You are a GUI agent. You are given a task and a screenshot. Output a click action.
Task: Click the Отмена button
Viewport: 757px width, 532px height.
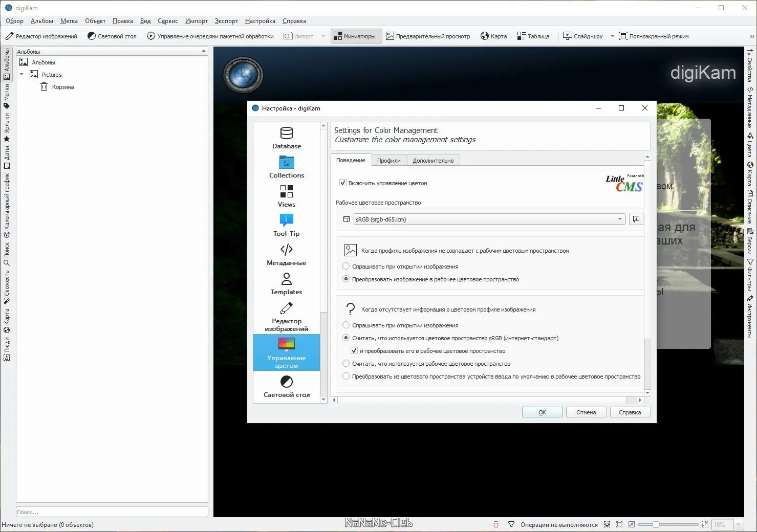click(587, 412)
